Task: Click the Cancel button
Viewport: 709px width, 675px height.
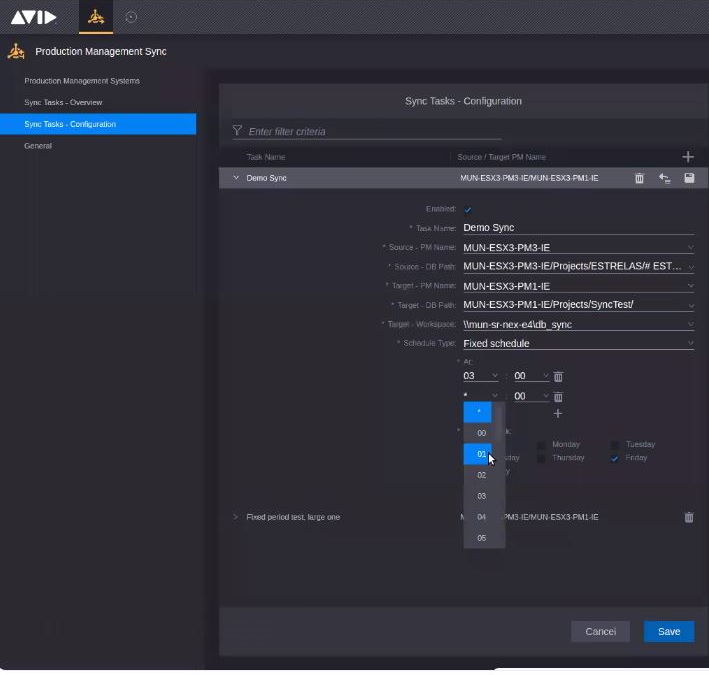Action: point(600,632)
